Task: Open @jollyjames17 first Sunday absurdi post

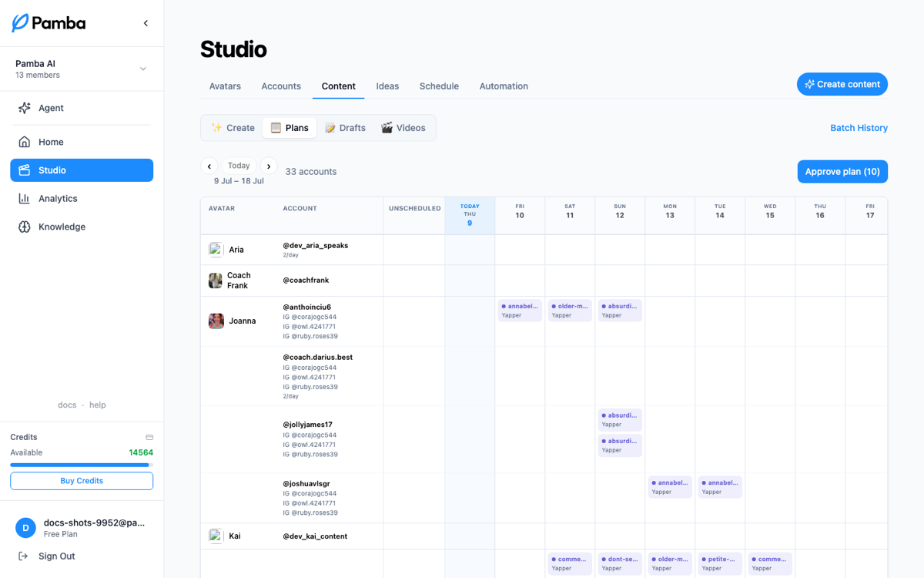Action: click(620, 420)
